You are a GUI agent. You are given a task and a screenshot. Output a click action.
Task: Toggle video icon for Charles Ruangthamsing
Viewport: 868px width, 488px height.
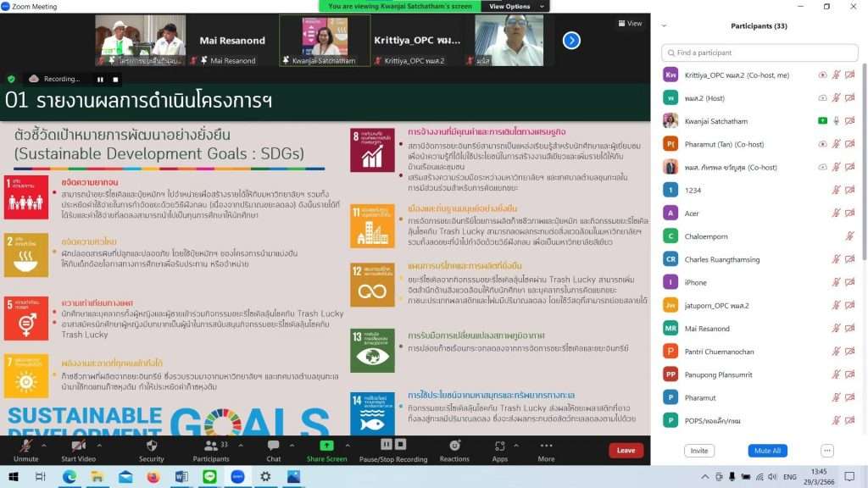pyautogui.click(x=849, y=259)
